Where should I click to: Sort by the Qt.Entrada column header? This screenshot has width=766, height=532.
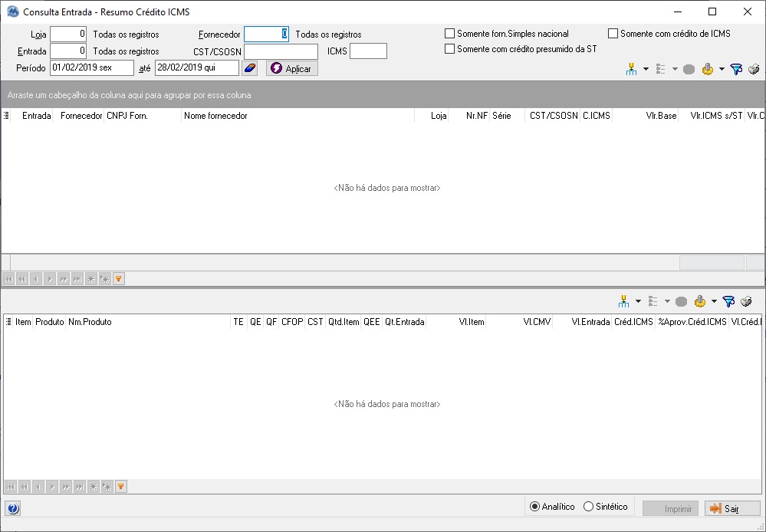[404, 322]
